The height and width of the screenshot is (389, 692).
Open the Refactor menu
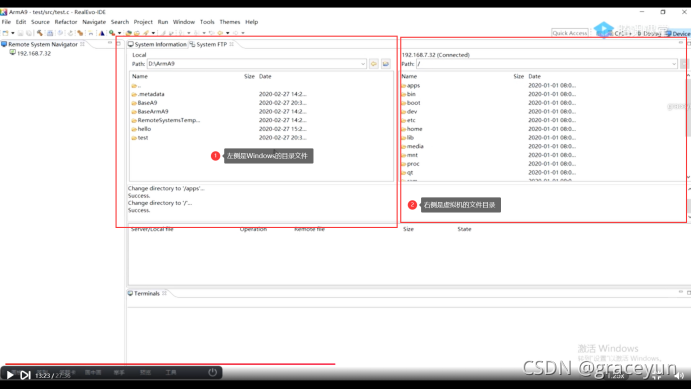(66, 22)
